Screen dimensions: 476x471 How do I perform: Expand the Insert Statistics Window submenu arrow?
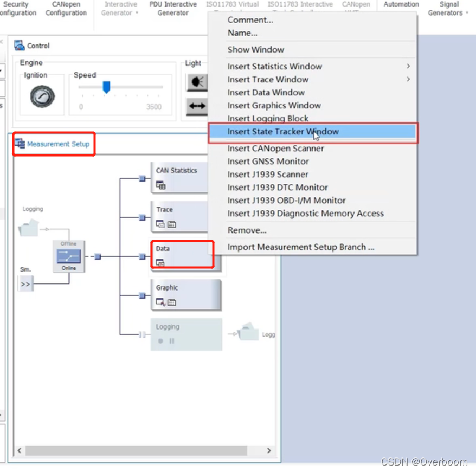[408, 66]
